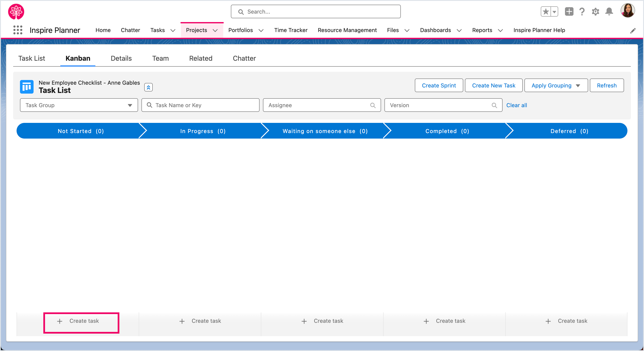Click the Assignee field magnifier icon
644x351 pixels.
tap(373, 105)
